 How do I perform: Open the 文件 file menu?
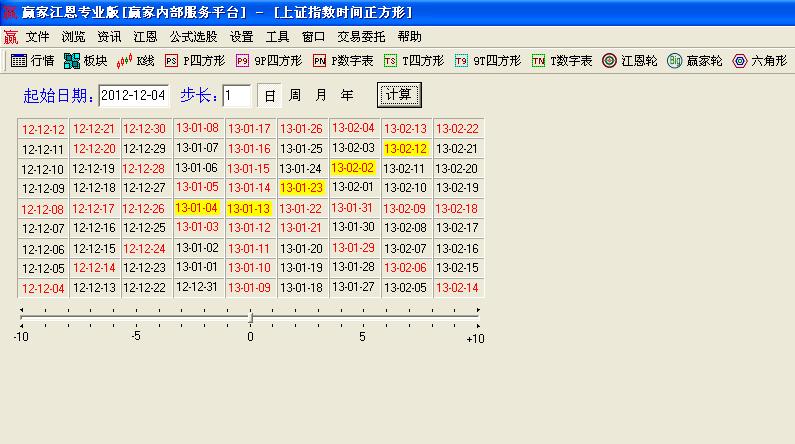tap(37, 36)
